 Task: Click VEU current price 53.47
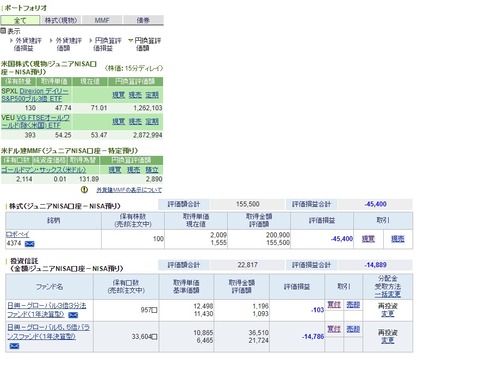(x=99, y=135)
